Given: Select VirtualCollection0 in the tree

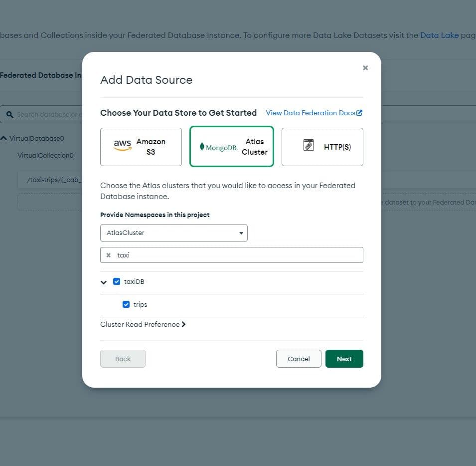Looking at the screenshot, I should 45,155.
